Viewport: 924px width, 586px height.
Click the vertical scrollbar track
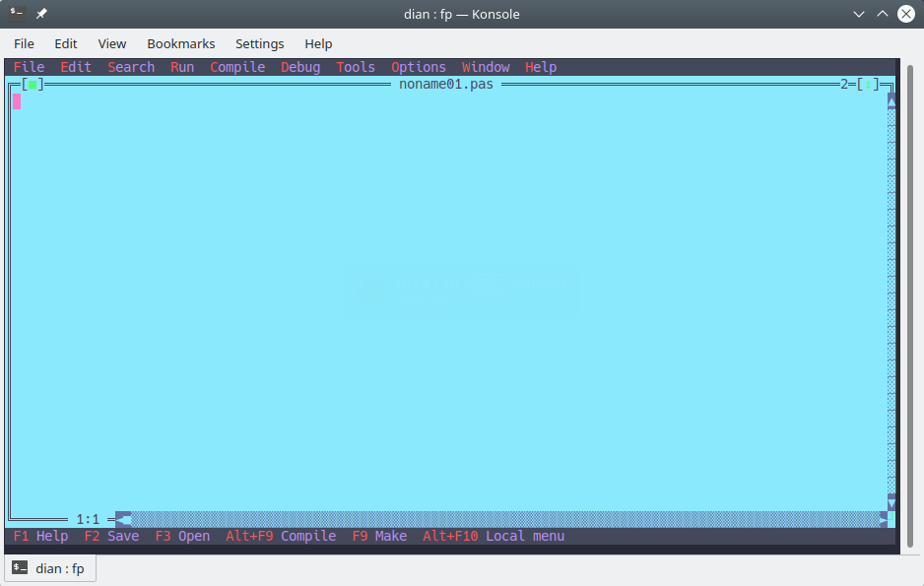(x=890, y=295)
